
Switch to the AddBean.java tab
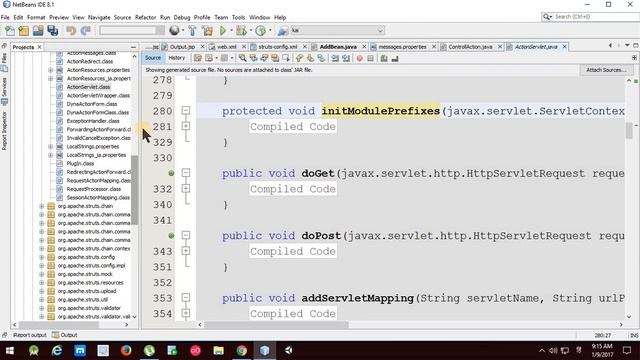[338, 47]
